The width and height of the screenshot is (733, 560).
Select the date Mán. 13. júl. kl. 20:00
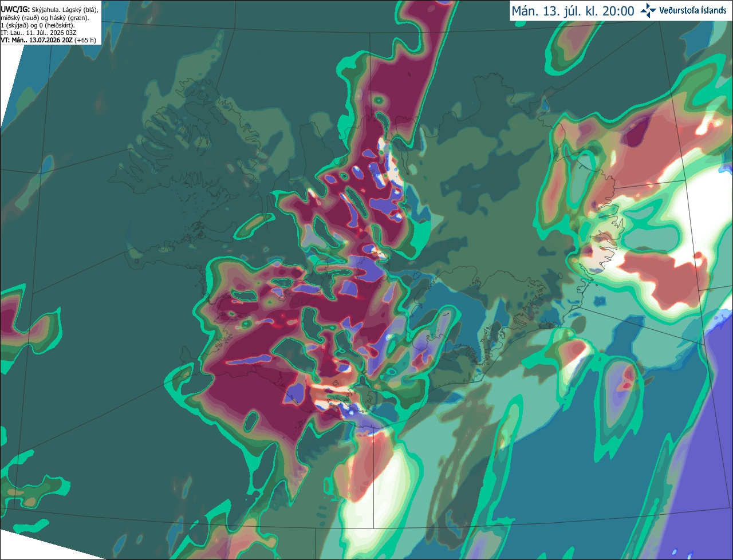pos(573,11)
